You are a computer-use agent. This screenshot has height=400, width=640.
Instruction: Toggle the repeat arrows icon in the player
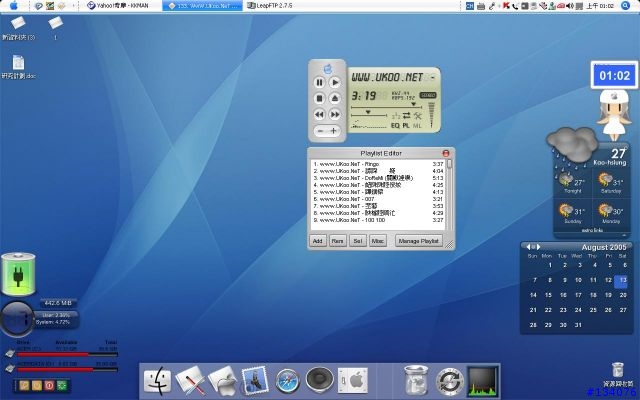coord(407,116)
